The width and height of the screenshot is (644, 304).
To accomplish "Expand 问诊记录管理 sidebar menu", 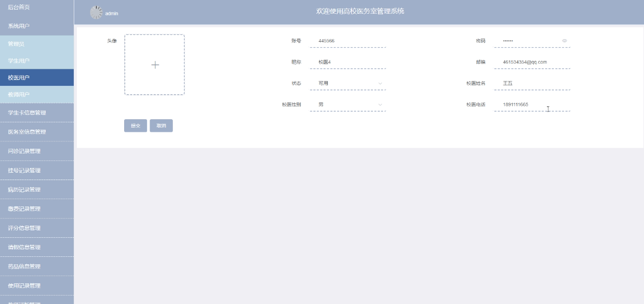I will [x=37, y=151].
